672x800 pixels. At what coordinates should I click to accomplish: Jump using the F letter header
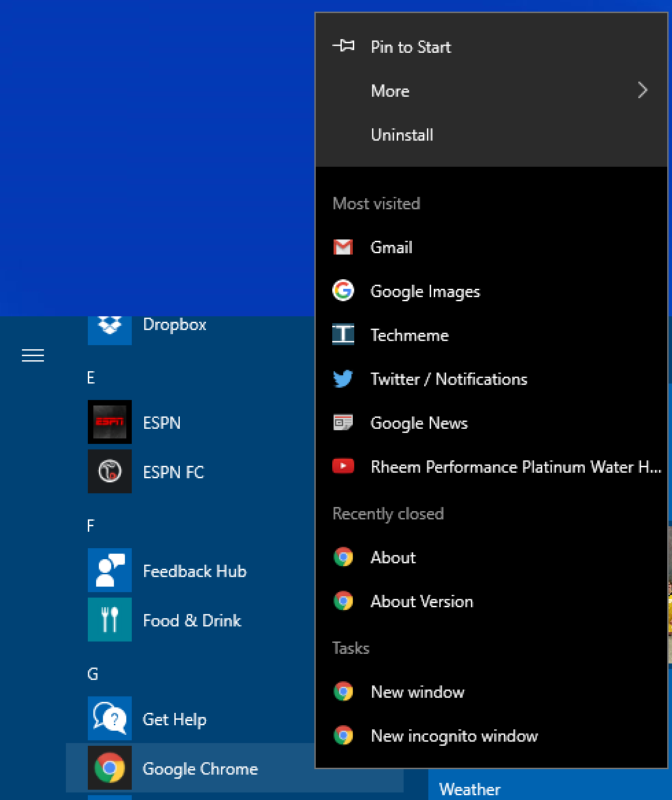pos(91,526)
